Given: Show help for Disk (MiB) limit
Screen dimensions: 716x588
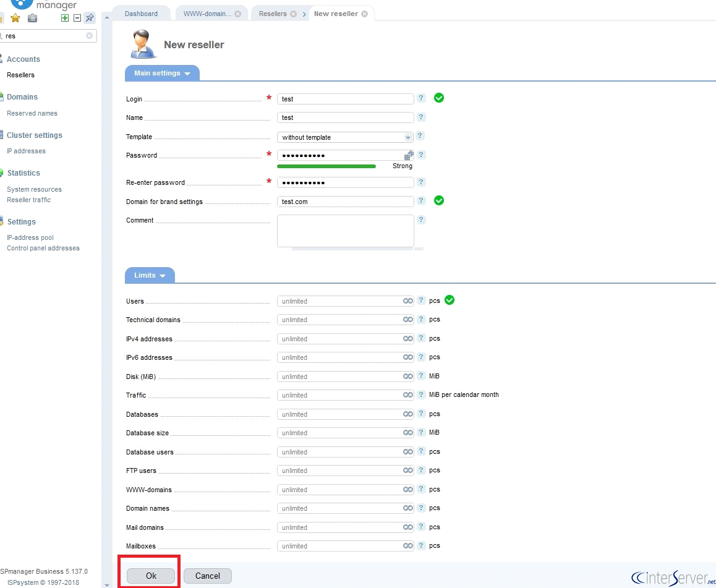Looking at the screenshot, I should (421, 376).
